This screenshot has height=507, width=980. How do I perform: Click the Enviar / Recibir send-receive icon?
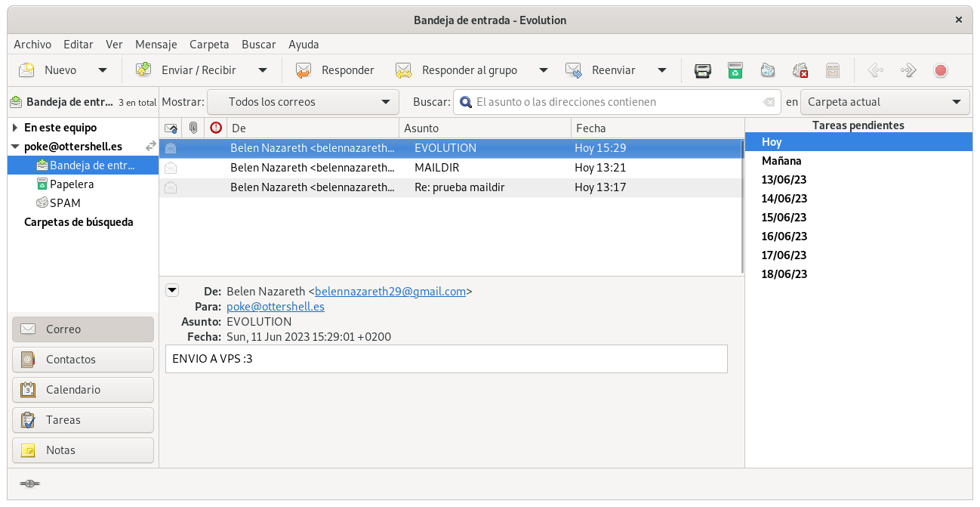pos(143,70)
